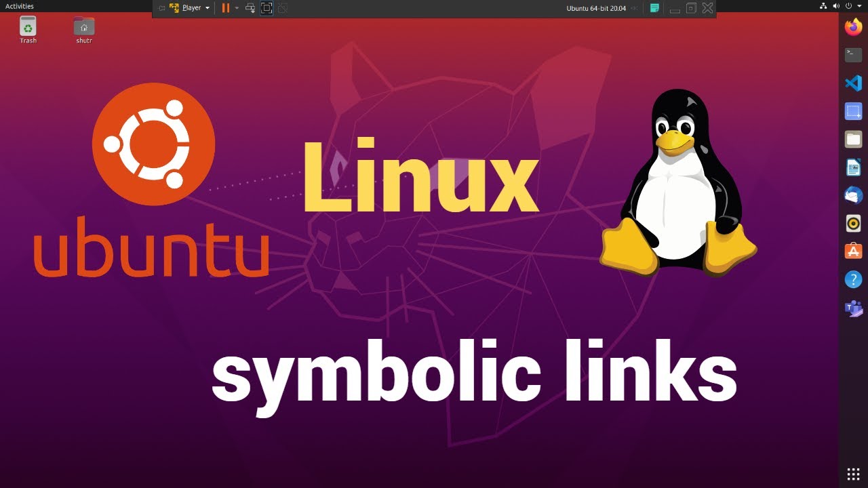The image size is (868, 488).
Task: Close the VMware Player window
Action: tap(707, 8)
